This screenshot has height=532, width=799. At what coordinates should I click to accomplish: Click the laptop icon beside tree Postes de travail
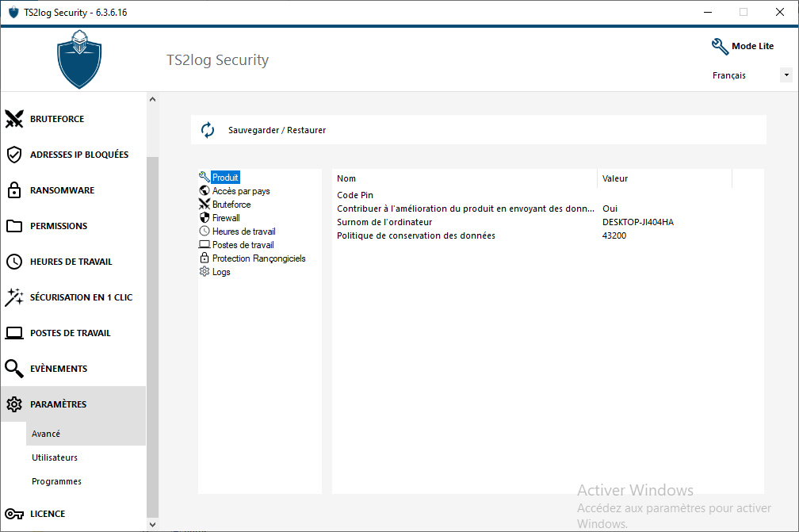click(205, 245)
